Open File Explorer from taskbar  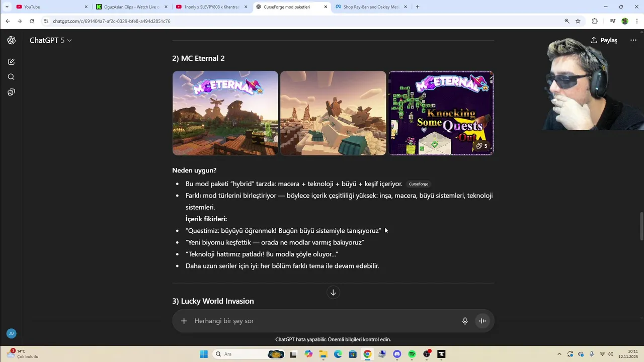pyautogui.click(x=323, y=354)
